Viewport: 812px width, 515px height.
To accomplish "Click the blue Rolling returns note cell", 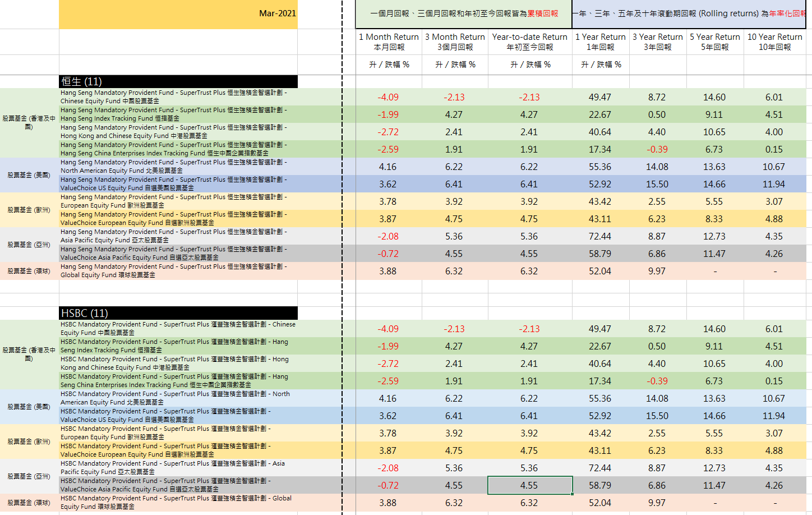I will coord(689,14).
